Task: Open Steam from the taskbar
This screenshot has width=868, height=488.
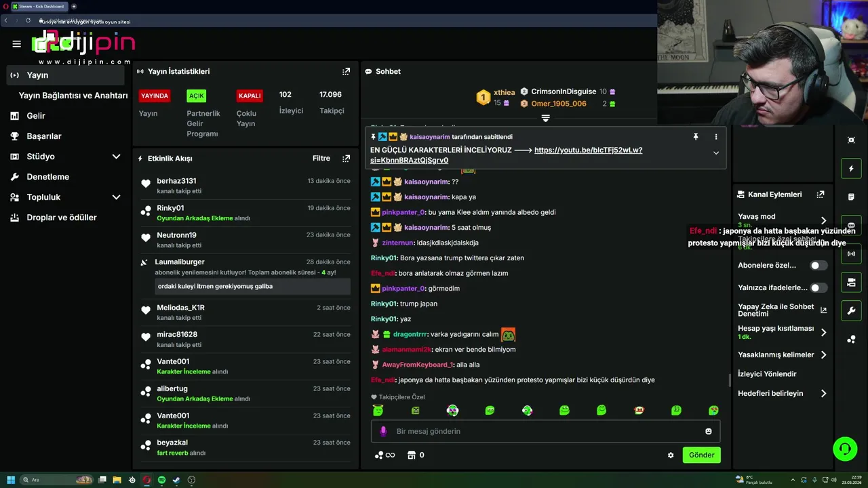Action: pos(176,480)
